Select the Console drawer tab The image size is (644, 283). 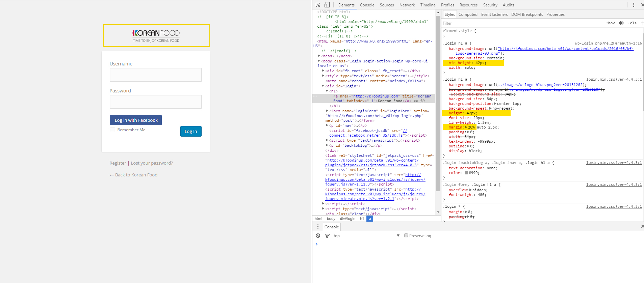pos(332,227)
